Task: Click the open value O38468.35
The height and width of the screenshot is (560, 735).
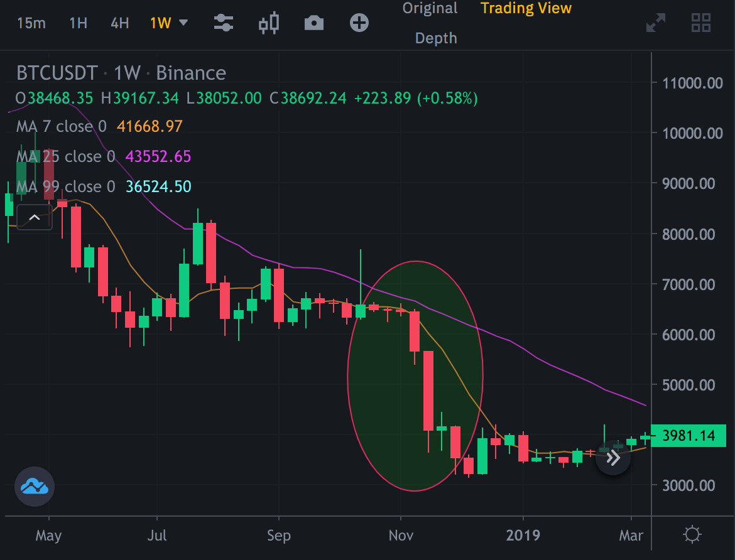Action: [x=55, y=99]
